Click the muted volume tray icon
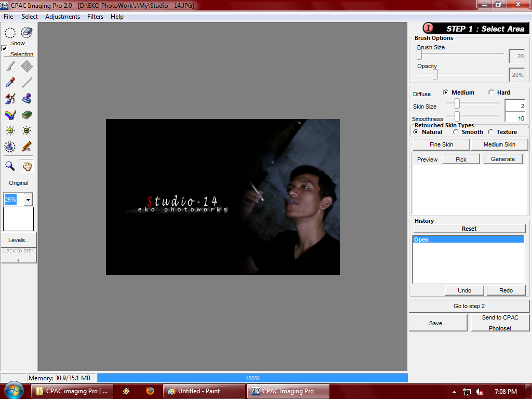 pyautogui.click(x=479, y=392)
